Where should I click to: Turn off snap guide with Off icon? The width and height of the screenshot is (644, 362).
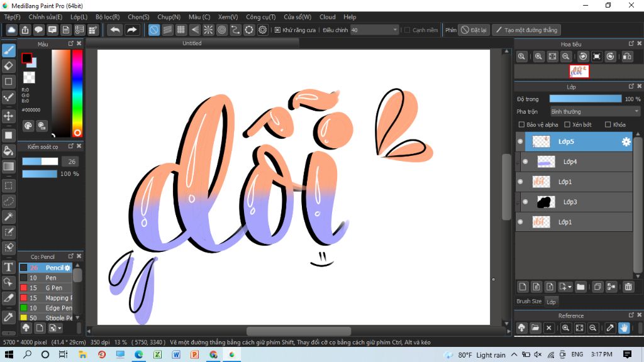coord(153,30)
